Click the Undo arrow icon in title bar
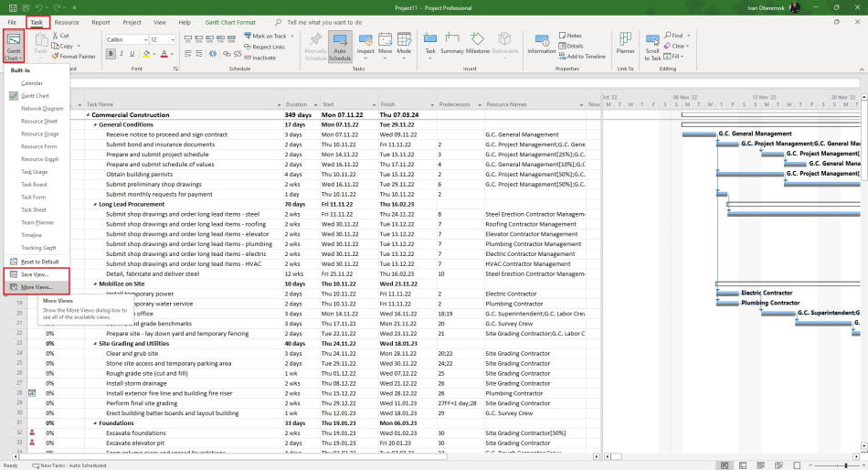This screenshot has height=470, width=868. [38, 7]
